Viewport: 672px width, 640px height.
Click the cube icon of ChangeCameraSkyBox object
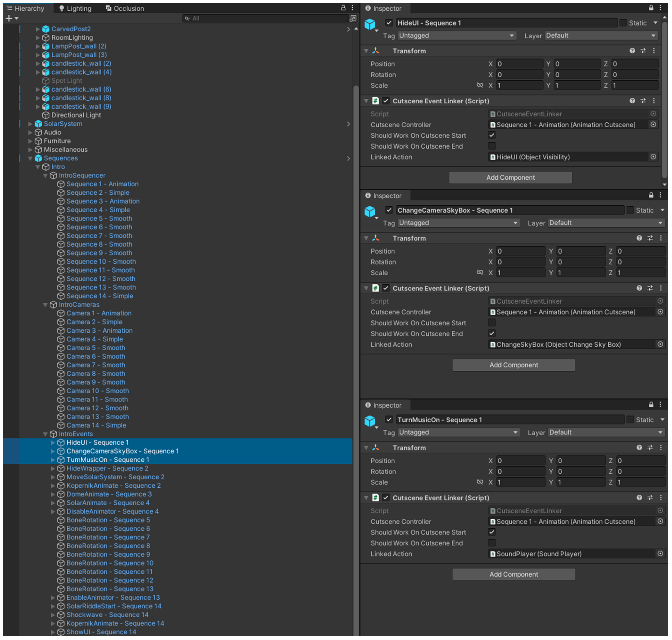[x=370, y=212]
